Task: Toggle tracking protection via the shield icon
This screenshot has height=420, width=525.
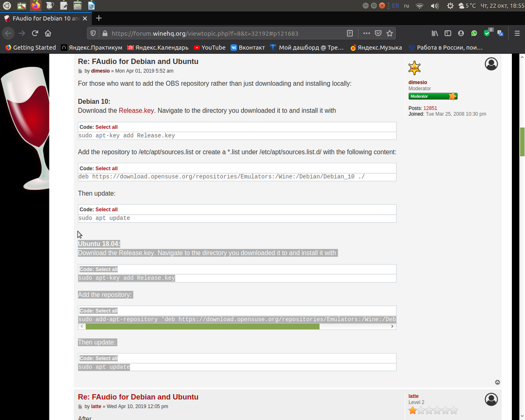Action: (x=93, y=33)
